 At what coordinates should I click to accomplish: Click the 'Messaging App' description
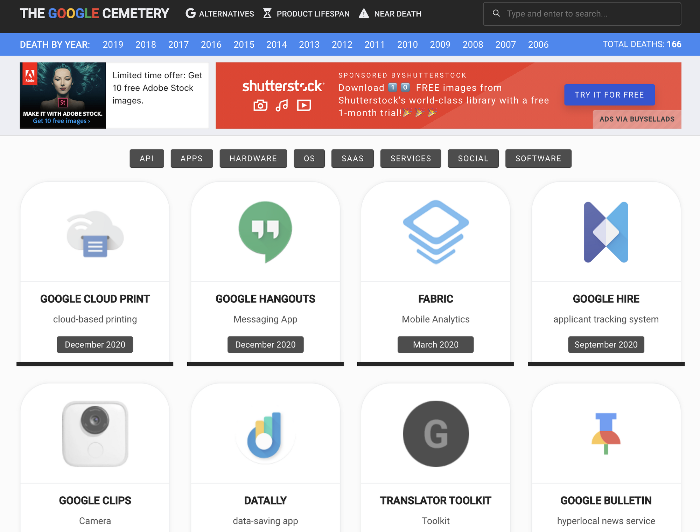click(265, 320)
